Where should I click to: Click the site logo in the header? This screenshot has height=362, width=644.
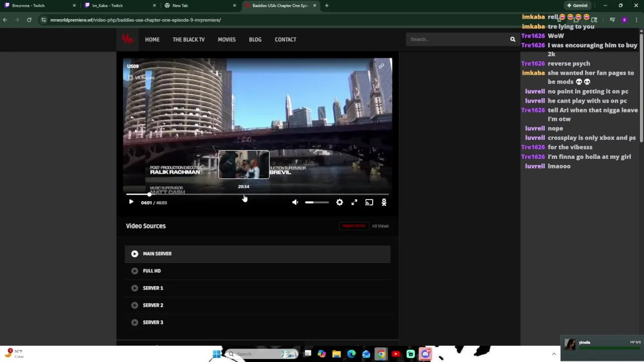127,39
